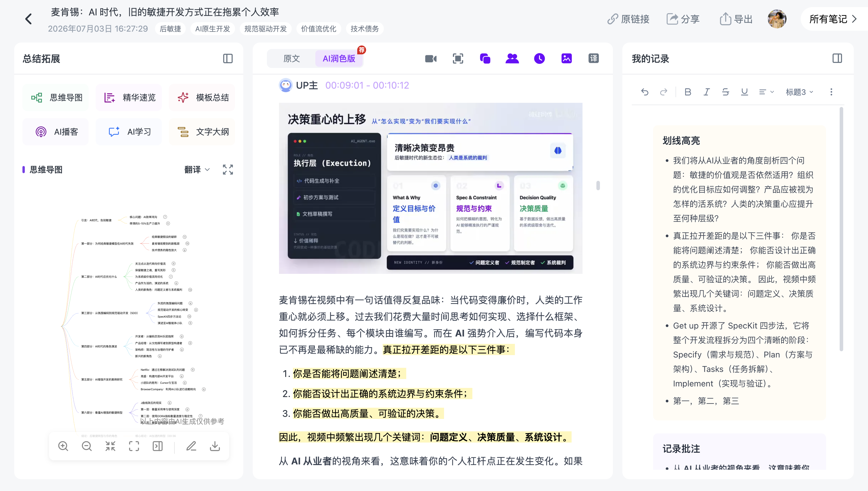The width and height of the screenshot is (868, 491).
Task: Zoom in on the mind map
Action: coord(63,446)
